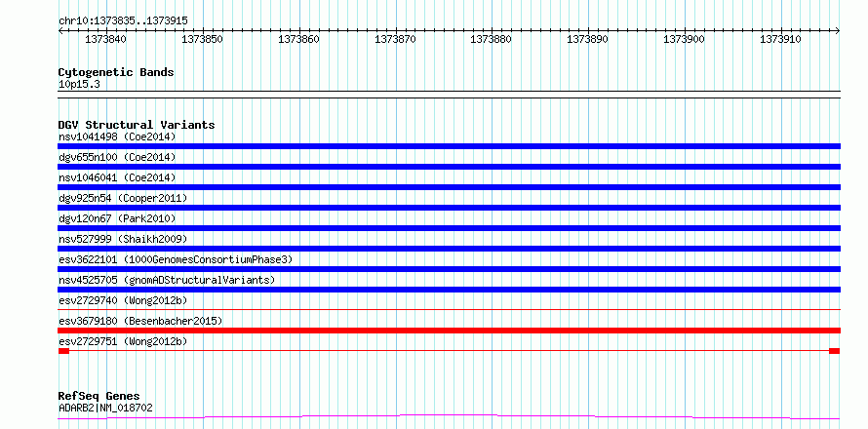Click the blue bar under nsv1041498
This screenshot has height=429, width=868.
[449, 146]
